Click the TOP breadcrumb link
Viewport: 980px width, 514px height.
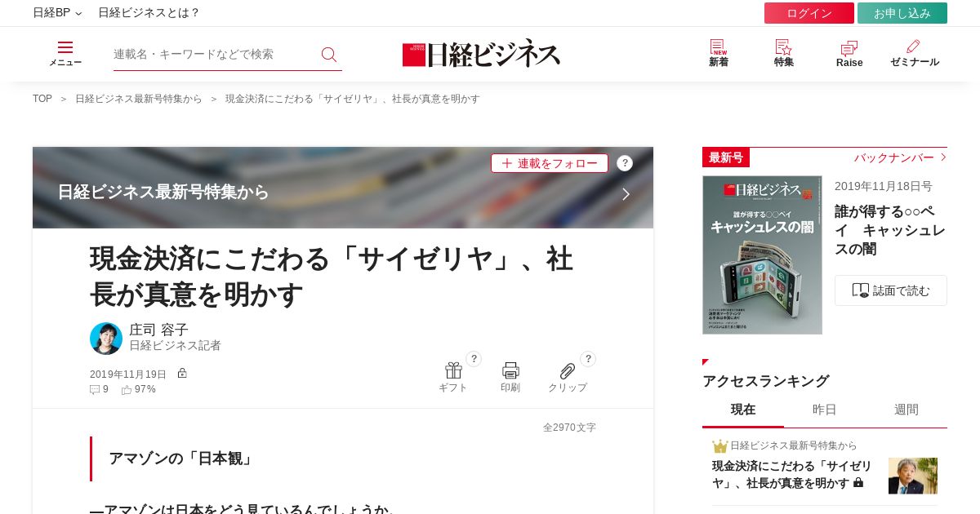tap(42, 99)
